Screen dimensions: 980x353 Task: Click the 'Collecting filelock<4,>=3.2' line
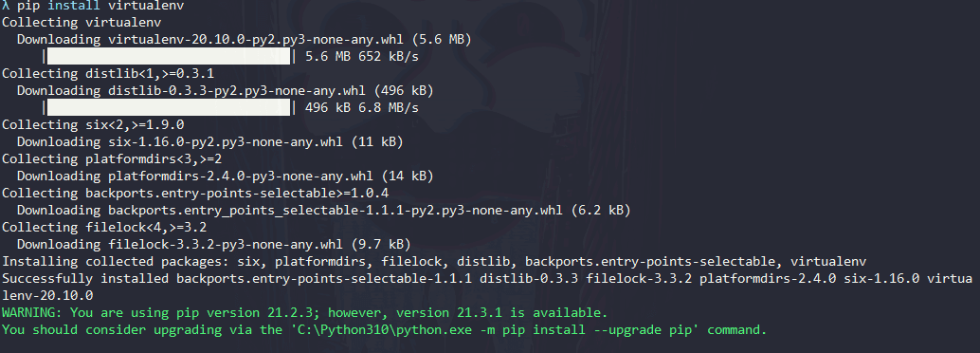(x=104, y=227)
